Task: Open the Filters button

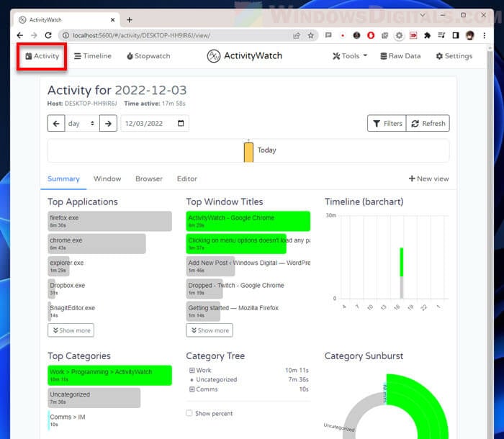Action: click(x=387, y=123)
